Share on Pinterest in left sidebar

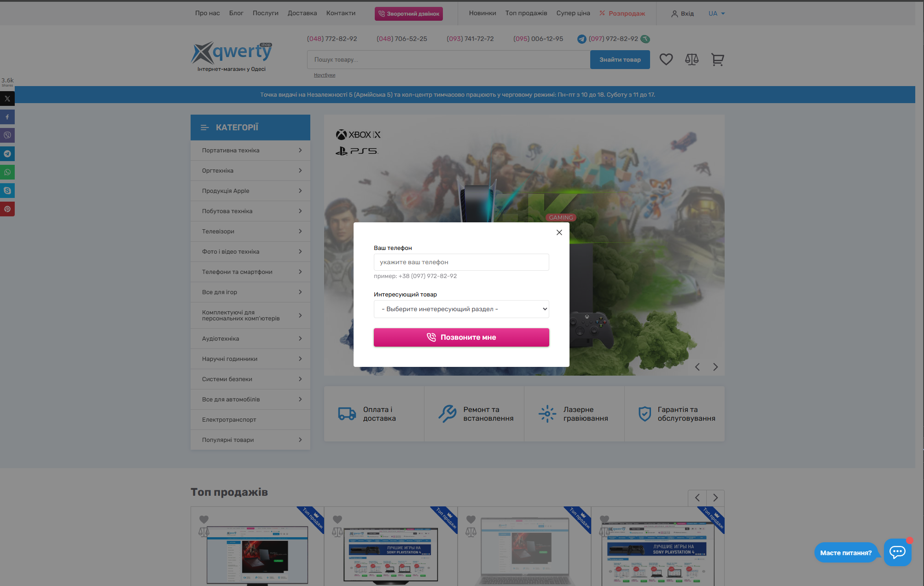coord(7,209)
